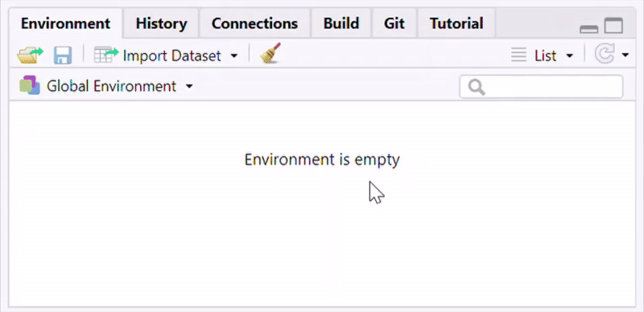Screen dimensions: 644x312
Task: Switch to the Connections tab
Action: [254, 23]
